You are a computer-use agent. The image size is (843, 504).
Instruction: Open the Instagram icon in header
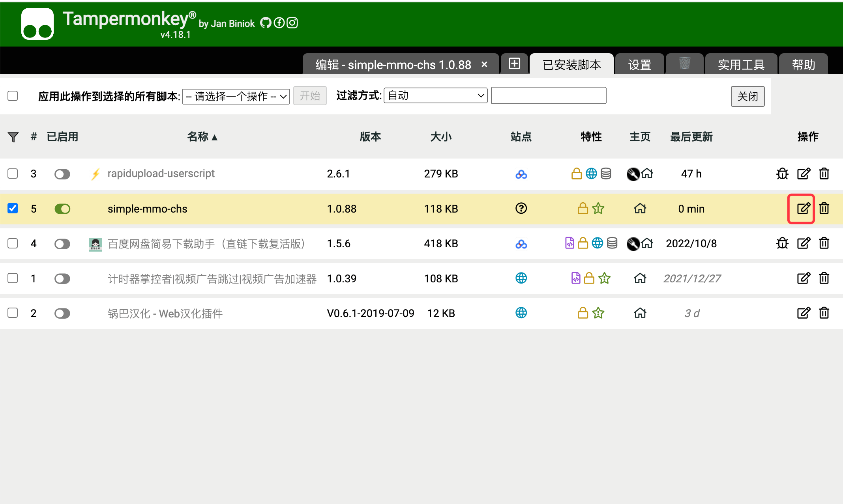(x=292, y=23)
